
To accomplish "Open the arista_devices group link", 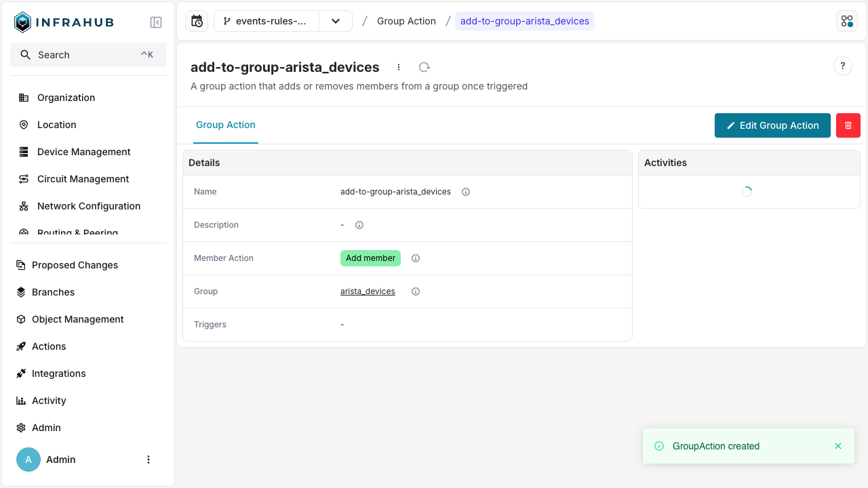I will [x=368, y=291].
